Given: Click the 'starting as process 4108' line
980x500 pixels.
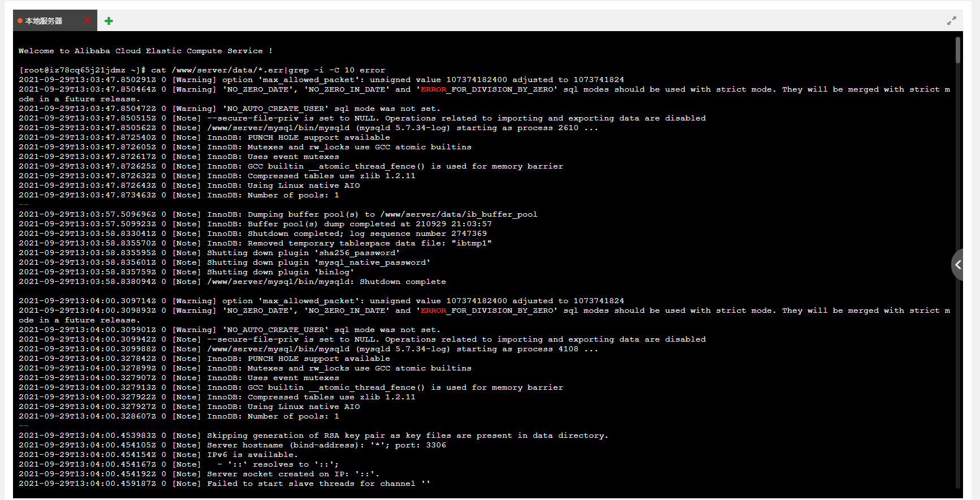Looking at the screenshot, I should 308,349.
